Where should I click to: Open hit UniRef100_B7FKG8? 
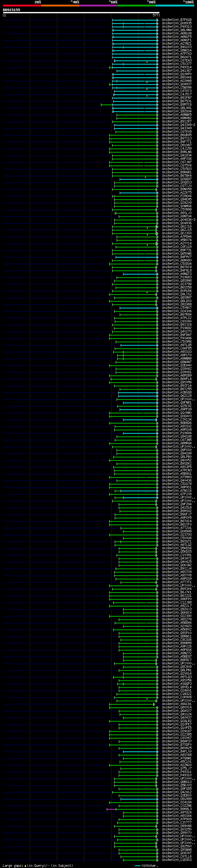[177, 20]
